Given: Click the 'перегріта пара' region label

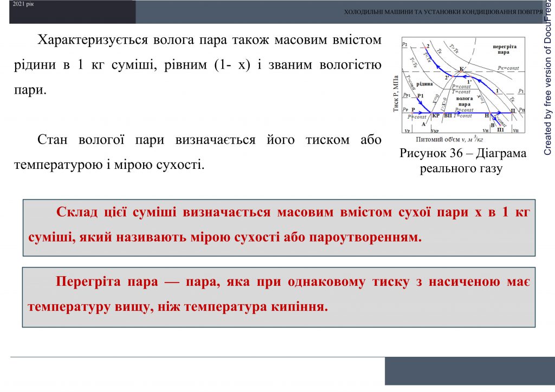Looking at the screenshot, I should point(505,49).
